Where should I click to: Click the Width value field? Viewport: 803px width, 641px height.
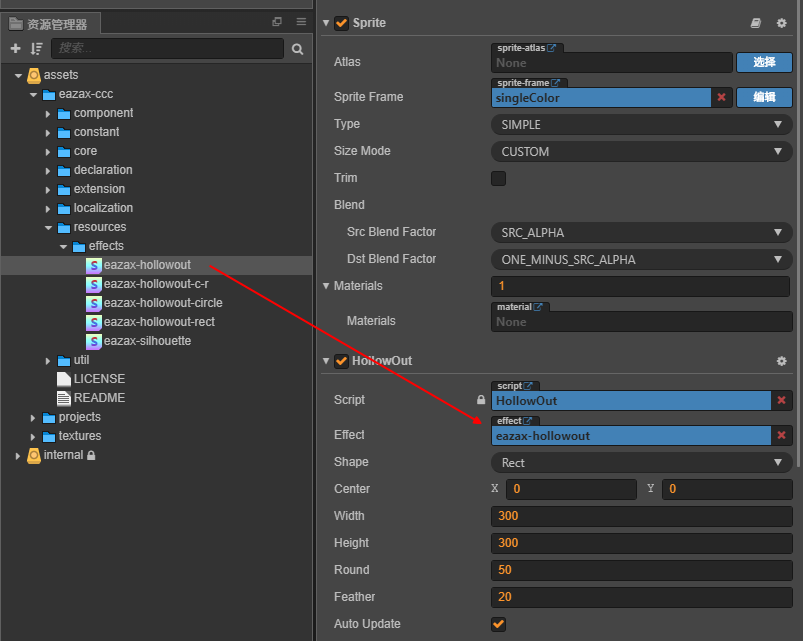coord(642,516)
